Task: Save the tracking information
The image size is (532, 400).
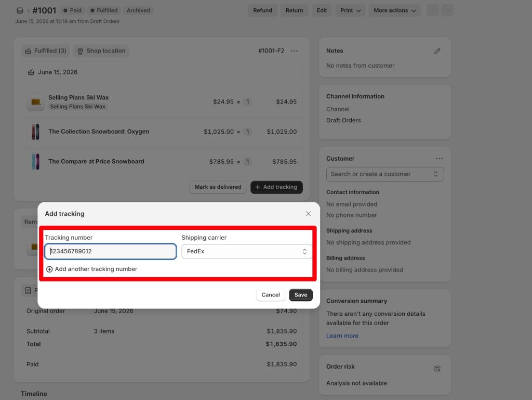Action: click(x=301, y=295)
